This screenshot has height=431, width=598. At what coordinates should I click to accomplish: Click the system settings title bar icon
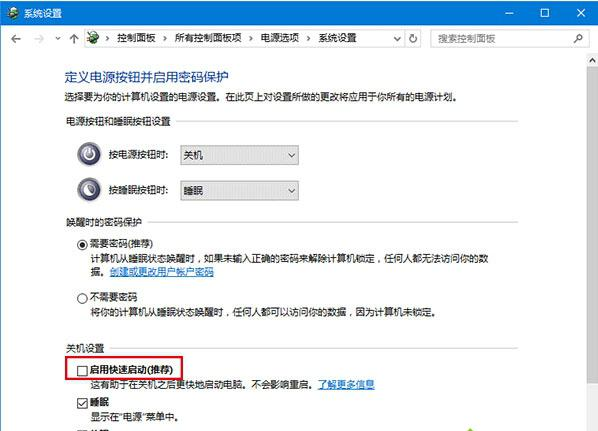(x=13, y=13)
